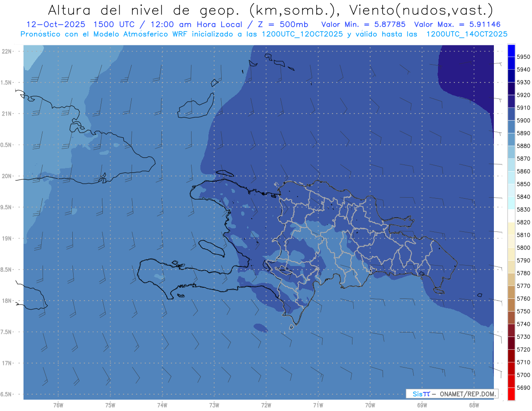The width and height of the screenshot is (532, 411).
Task: Click the 18N latitude label
Action: (7, 301)
